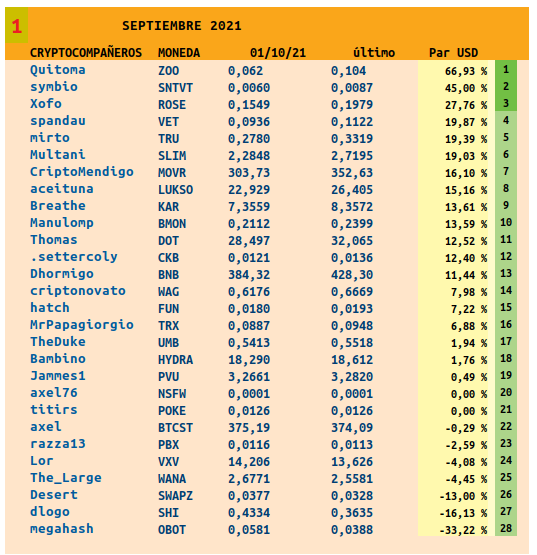Click the último column header
537x555 pixels.
[x=374, y=53]
